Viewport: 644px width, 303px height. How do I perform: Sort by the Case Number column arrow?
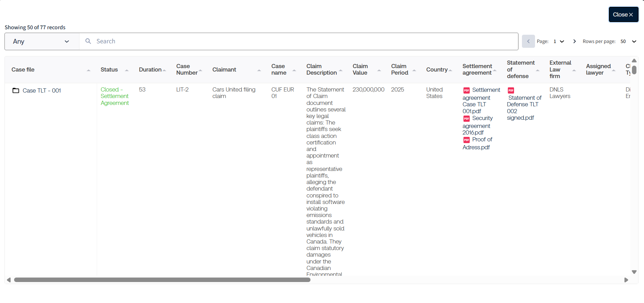click(200, 70)
